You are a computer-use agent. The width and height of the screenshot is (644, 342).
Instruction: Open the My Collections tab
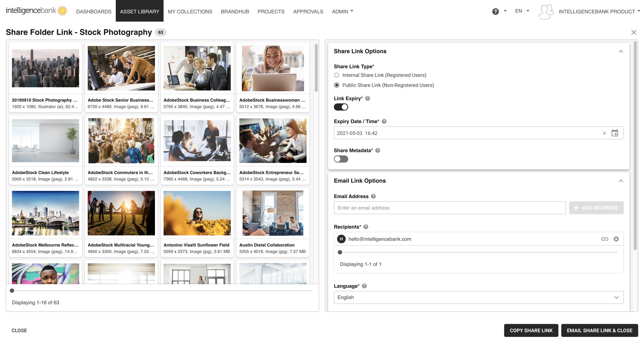pos(190,11)
